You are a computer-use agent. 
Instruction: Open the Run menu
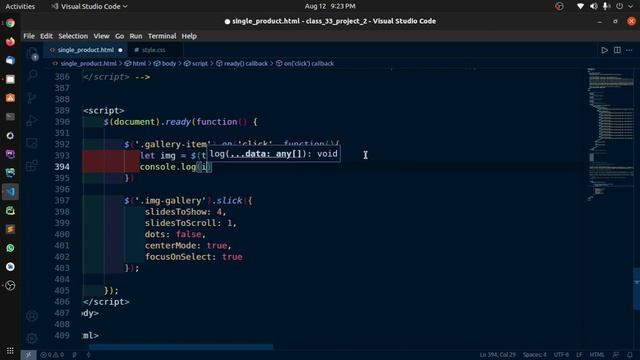click(136, 36)
